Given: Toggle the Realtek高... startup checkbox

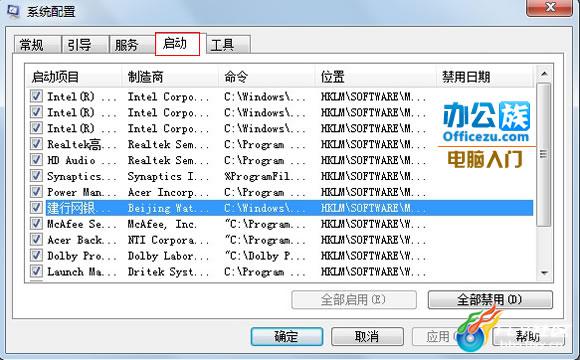Looking at the screenshot, I should tap(36, 144).
